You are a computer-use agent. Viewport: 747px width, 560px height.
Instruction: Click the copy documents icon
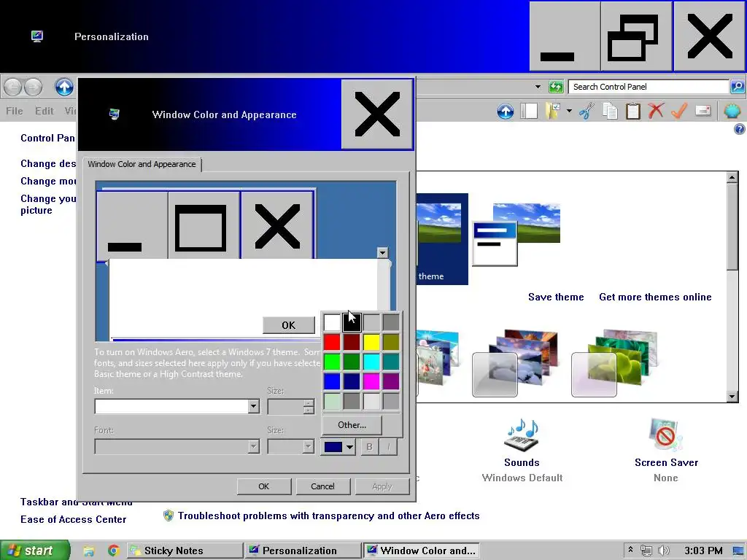[610, 112]
